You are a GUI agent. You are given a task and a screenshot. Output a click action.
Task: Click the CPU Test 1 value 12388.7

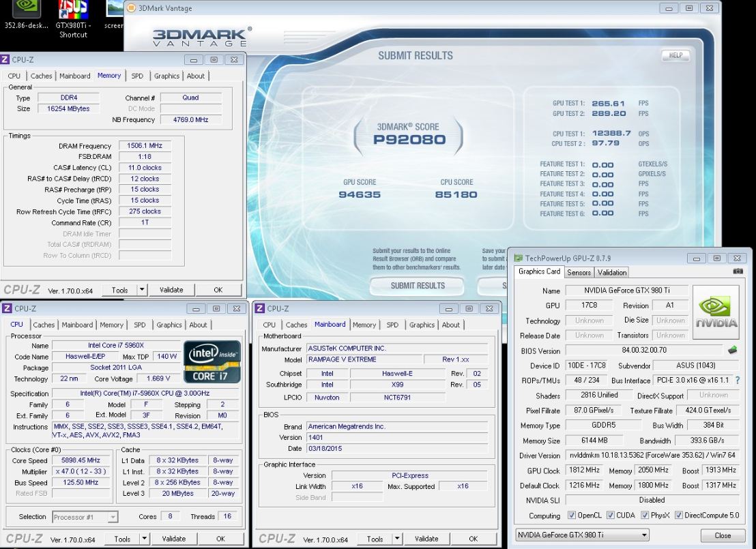click(611, 134)
